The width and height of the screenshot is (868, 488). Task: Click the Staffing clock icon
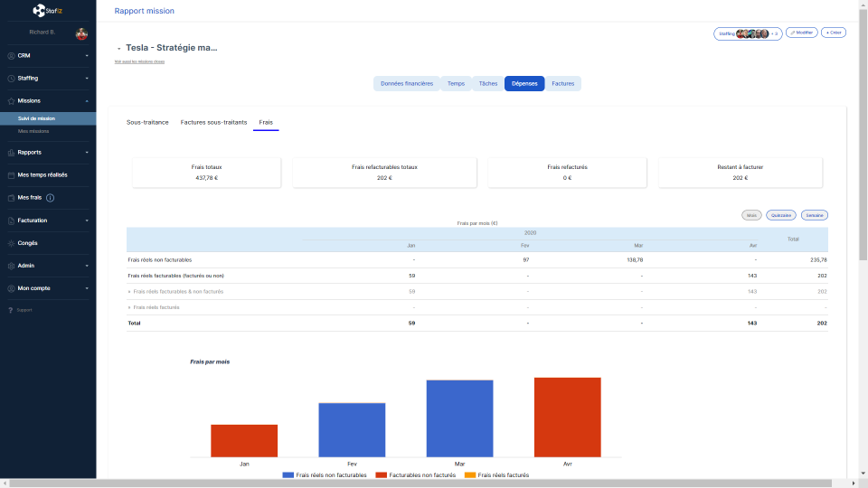pos(11,79)
